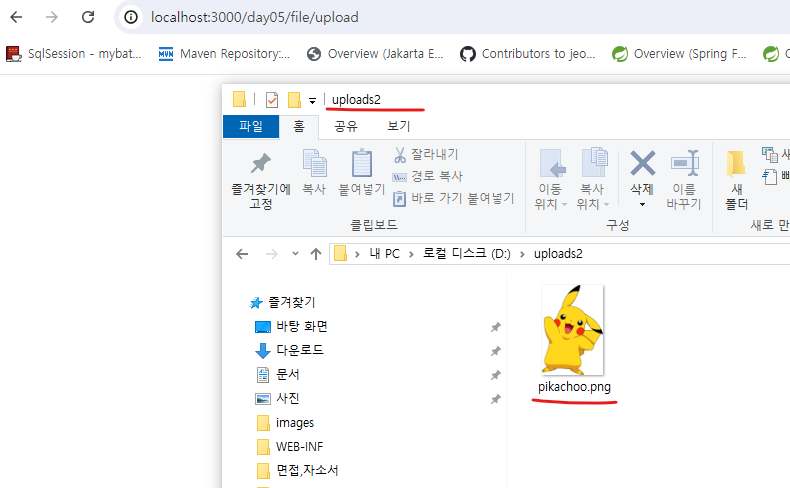
Task: Open images folder in navigation pane
Action: coord(285,423)
